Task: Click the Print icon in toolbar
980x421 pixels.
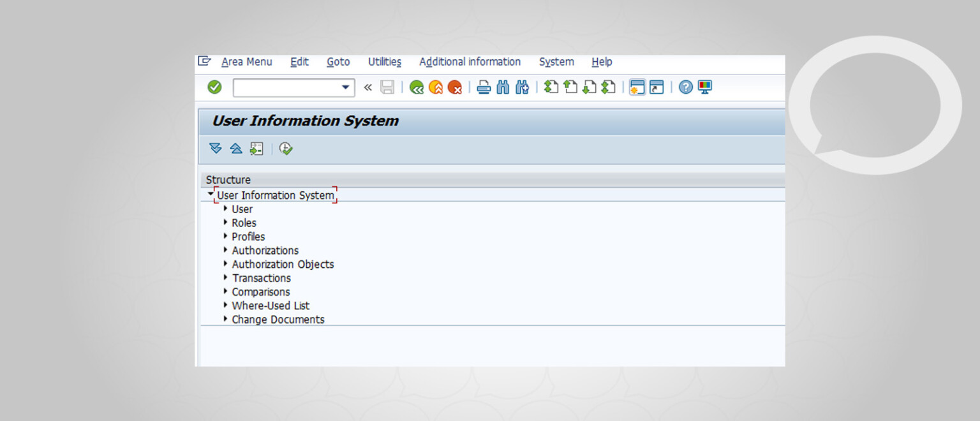Action: tap(484, 87)
